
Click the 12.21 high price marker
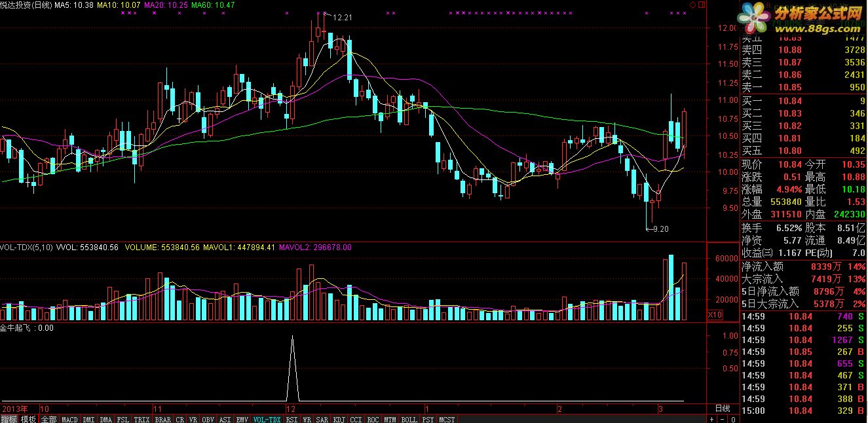point(343,18)
